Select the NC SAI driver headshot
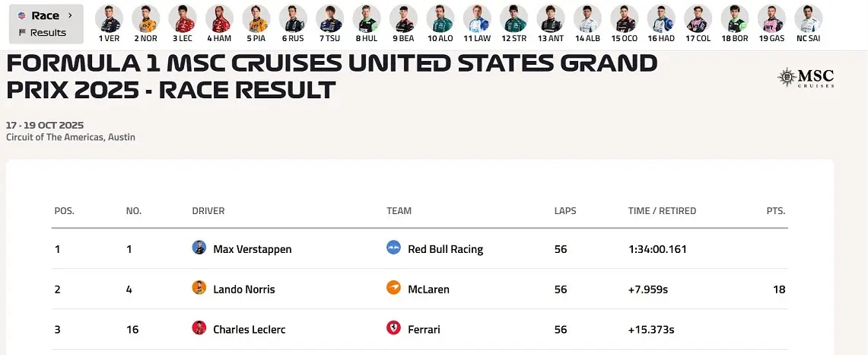 [x=808, y=18]
